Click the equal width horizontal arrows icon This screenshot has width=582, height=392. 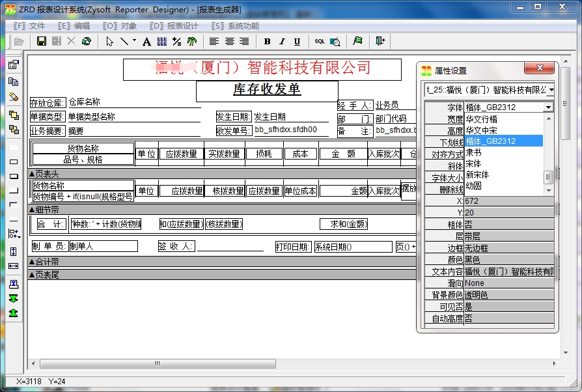[14, 266]
